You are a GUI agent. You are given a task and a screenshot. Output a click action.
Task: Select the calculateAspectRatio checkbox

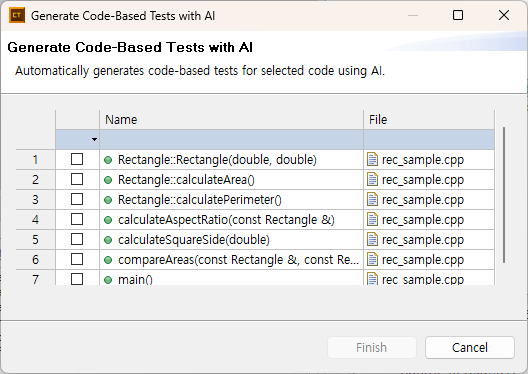[x=77, y=219]
